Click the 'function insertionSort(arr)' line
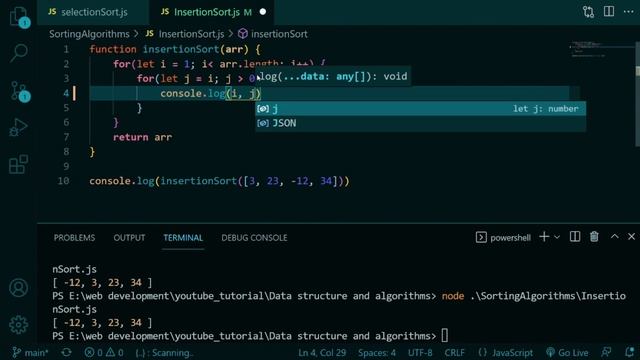 coord(175,49)
